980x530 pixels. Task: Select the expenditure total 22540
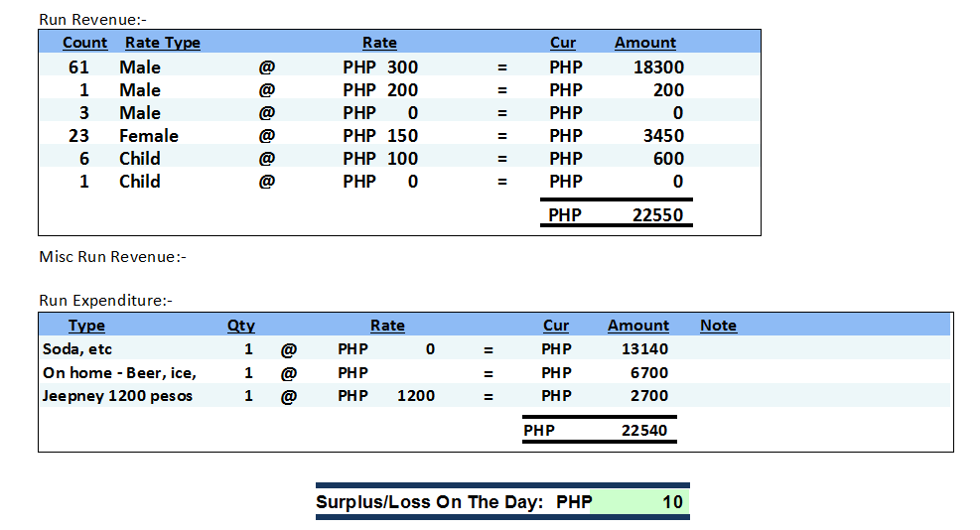pos(644,431)
